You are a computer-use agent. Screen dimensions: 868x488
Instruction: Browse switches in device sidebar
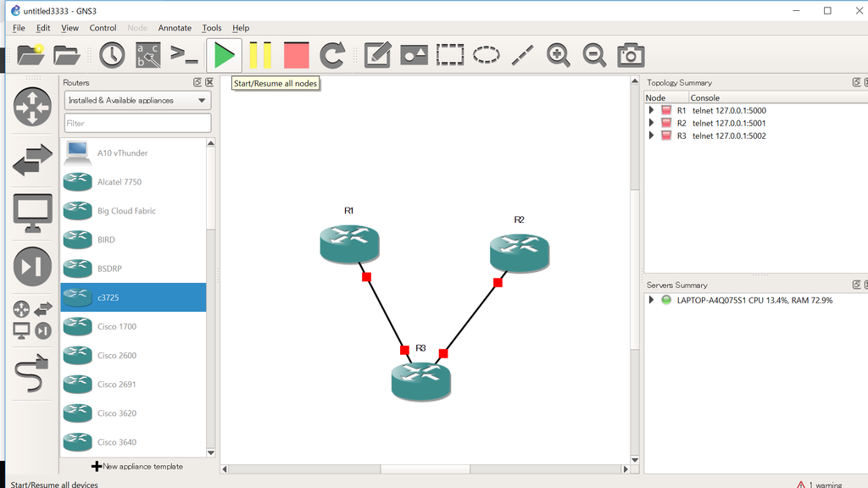[x=32, y=160]
